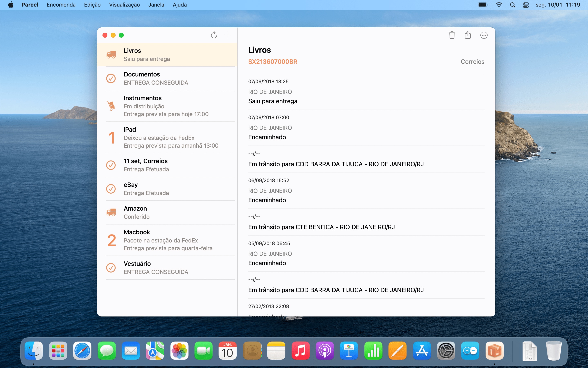Screen dimensions: 588x368
Task: Delete the delivery with trash icon
Action: 452,35
